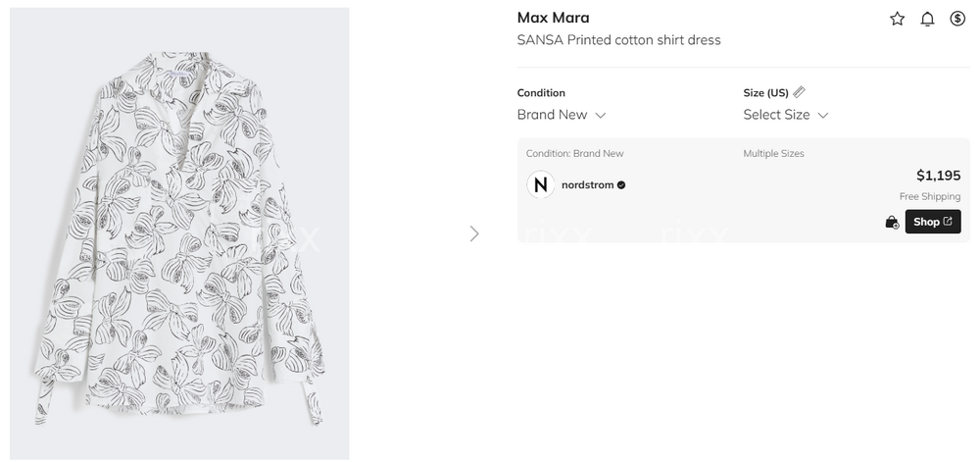Click the nordstrom seller name
980x462 pixels.
point(587,184)
